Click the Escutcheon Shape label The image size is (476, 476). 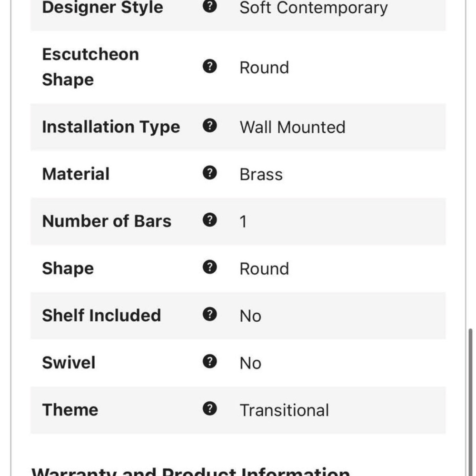point(90,67)
